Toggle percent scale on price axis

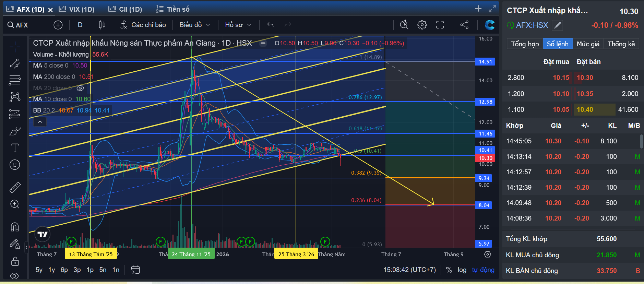[x=449, y=270]
